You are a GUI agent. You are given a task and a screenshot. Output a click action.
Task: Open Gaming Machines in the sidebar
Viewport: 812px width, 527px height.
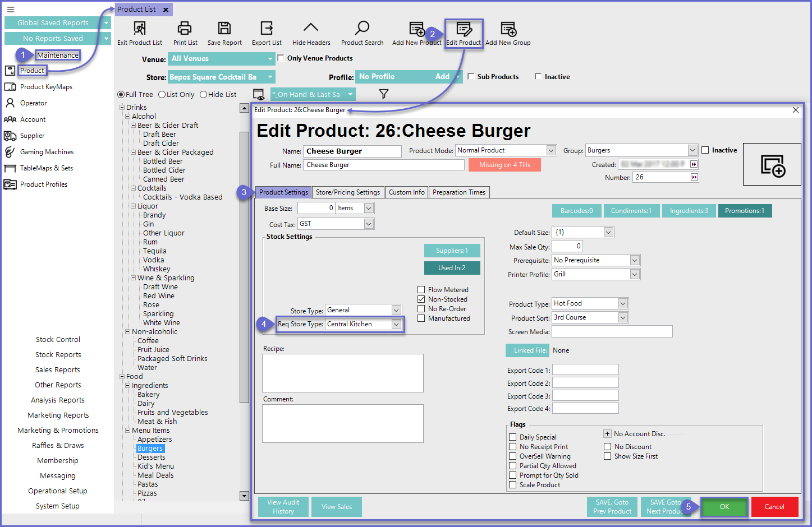47,152
